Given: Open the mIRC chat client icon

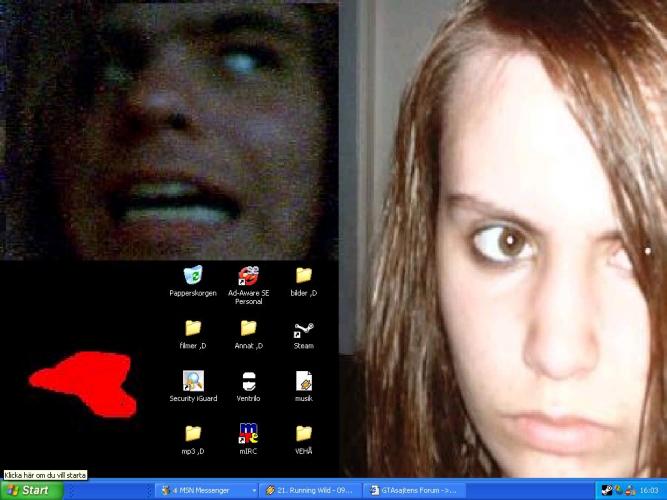Looking at the screenshot, I should 248,433.
